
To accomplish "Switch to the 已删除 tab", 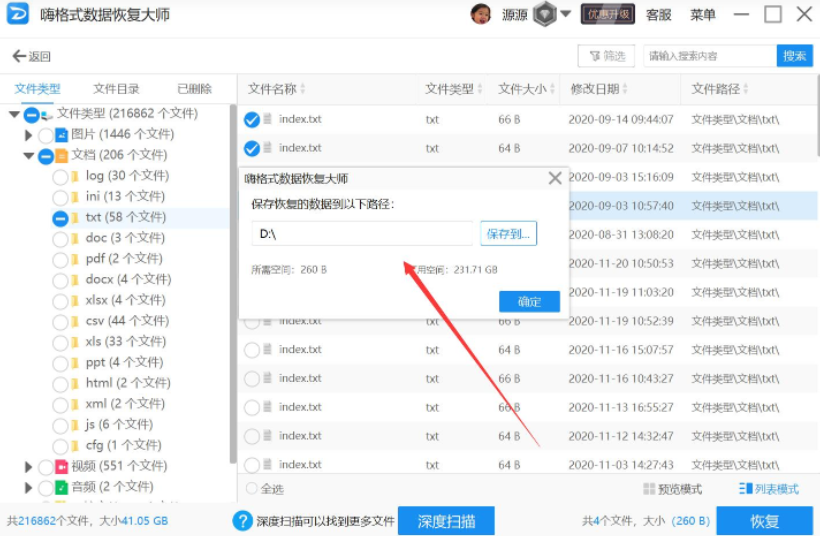I will click(195, 89).
